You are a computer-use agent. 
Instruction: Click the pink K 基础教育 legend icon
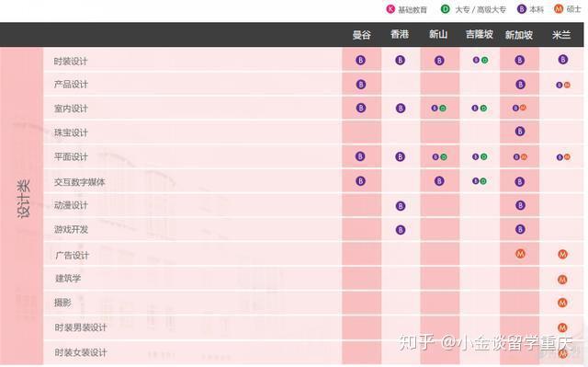(390, 9)
